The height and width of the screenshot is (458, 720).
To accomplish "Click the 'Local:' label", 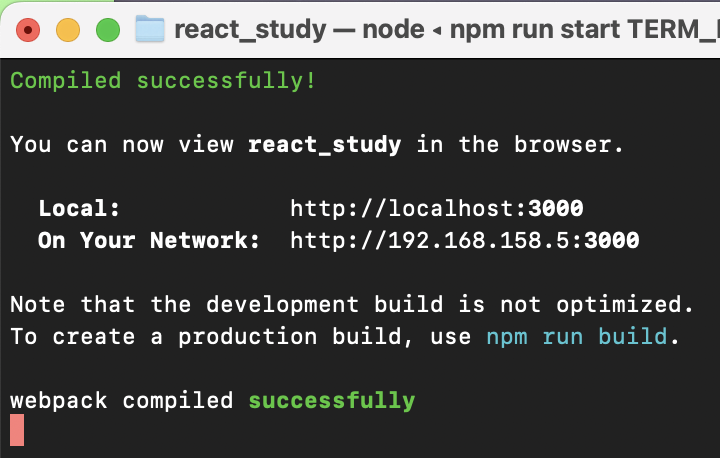I will (x=79, y=209).
